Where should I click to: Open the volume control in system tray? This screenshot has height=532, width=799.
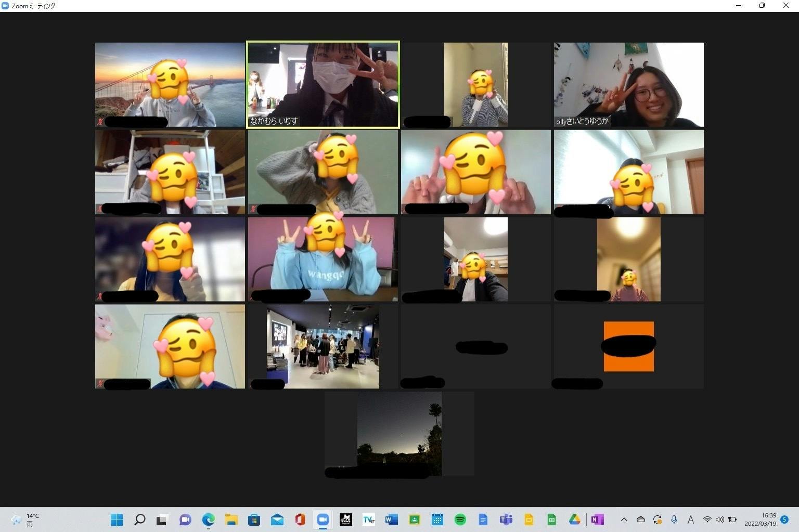coord(720,520)
